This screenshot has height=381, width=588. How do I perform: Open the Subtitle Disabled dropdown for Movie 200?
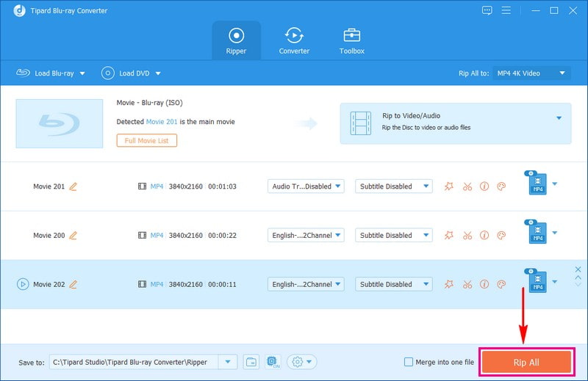393,236
